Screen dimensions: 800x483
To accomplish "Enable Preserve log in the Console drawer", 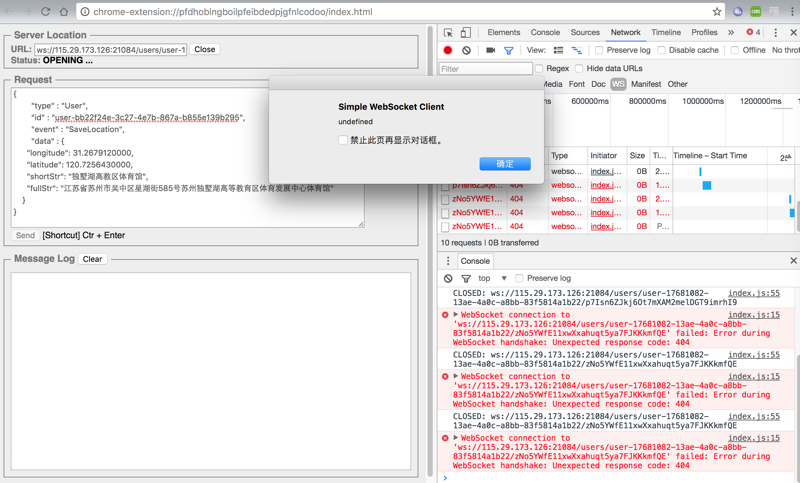I will coord(519,278).
